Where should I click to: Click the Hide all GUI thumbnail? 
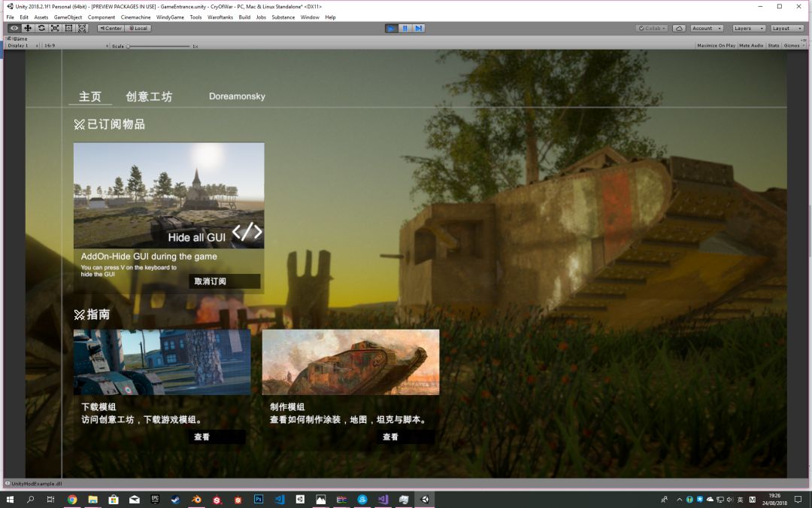click(169, 196)
